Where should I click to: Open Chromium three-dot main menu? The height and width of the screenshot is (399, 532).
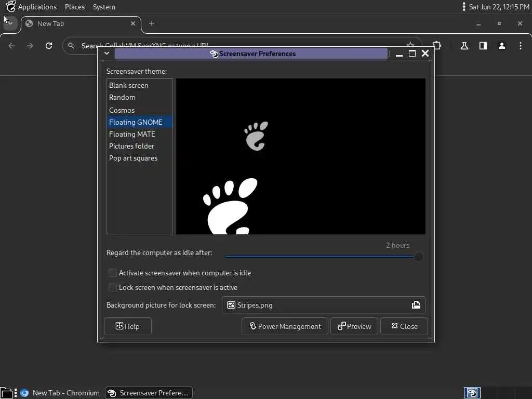point(521,46)
